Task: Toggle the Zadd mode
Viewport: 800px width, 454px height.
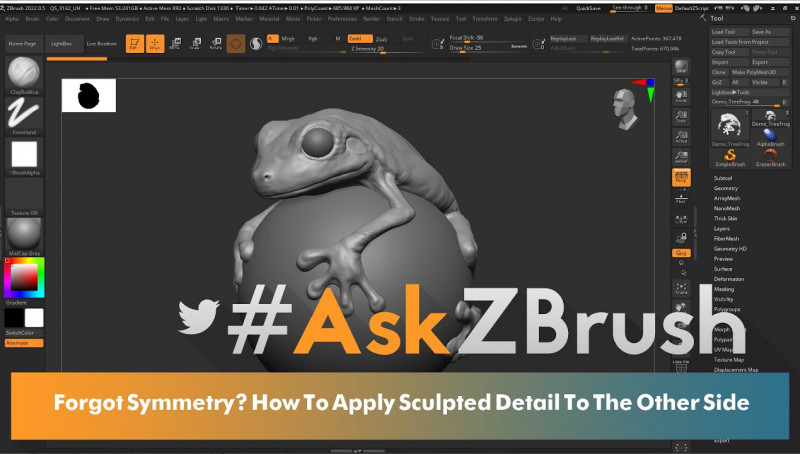Action: [x=360, y=38]
